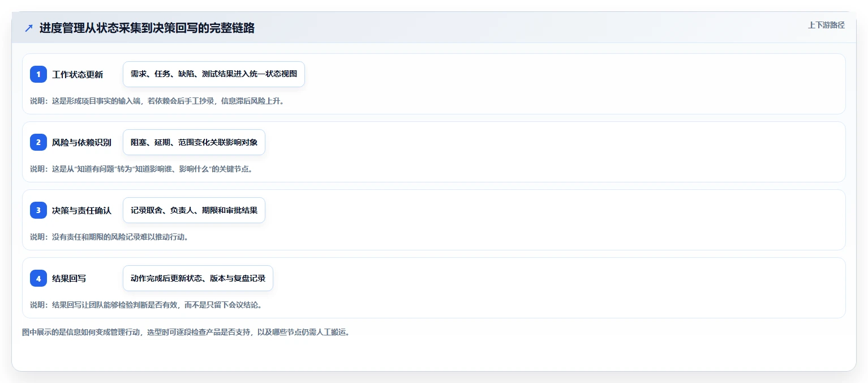Click the note starting 这是从"知道有问题"

point(141,169)
